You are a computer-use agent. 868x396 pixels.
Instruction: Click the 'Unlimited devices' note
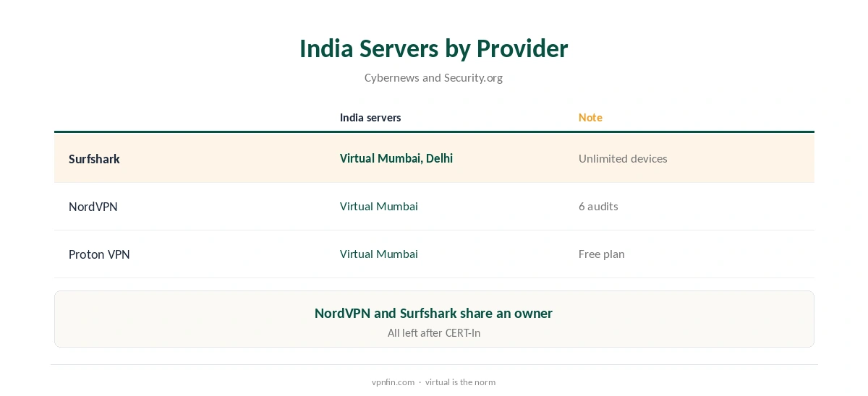click(x=623, y=158)
